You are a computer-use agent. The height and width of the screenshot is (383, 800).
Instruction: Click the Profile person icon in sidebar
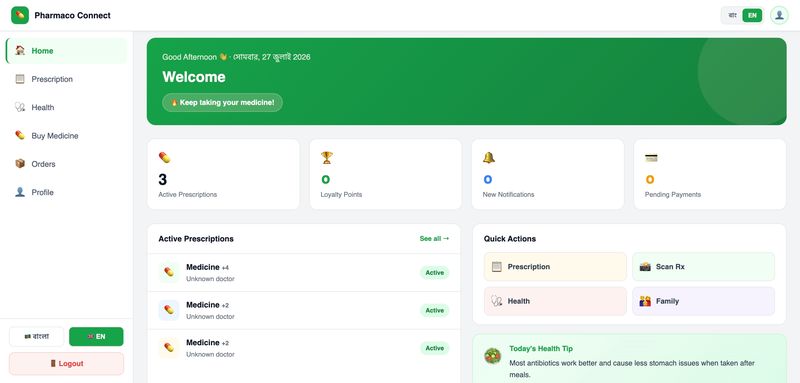(x=20, y=192)
